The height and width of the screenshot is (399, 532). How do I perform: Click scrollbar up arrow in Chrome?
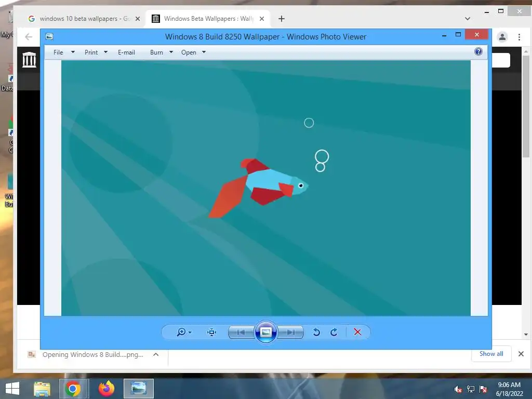pos(526,51)
